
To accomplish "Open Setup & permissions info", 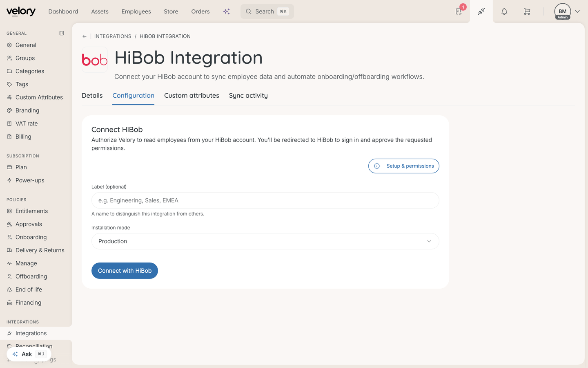I will (x=404, y=166).
